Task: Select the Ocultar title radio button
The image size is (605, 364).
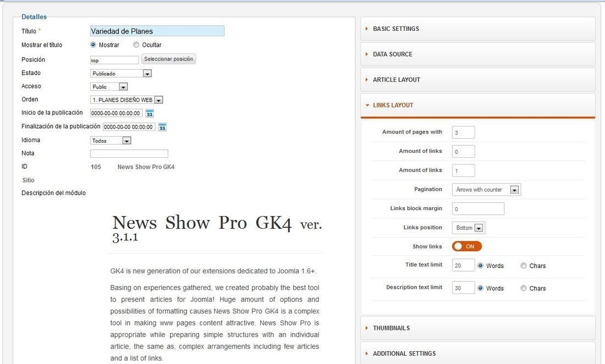Action: (136, 45)
